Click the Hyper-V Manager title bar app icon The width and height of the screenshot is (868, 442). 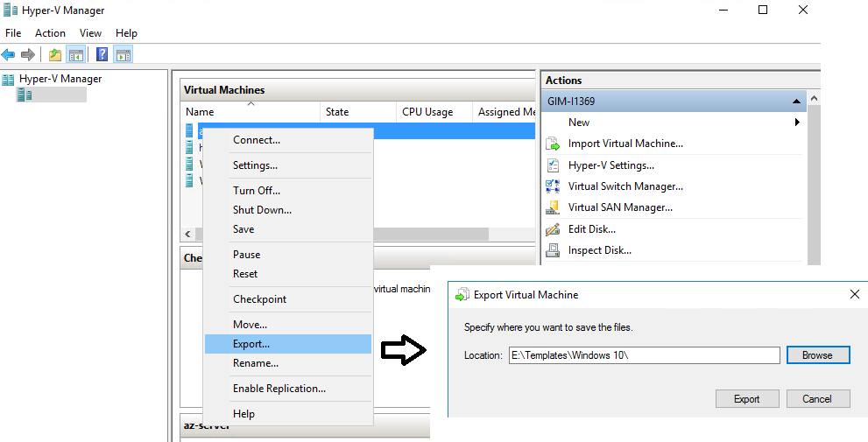coord(10,10)
